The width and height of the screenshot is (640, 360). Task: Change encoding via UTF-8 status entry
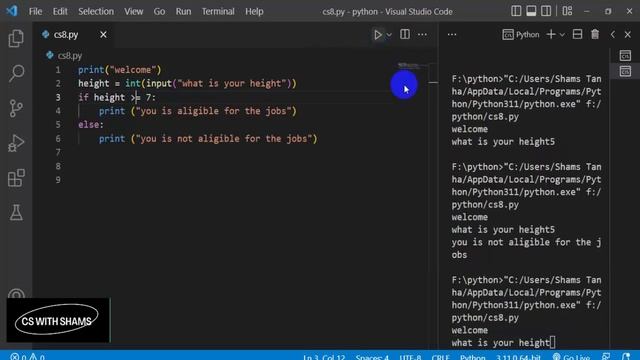point(410,357)
